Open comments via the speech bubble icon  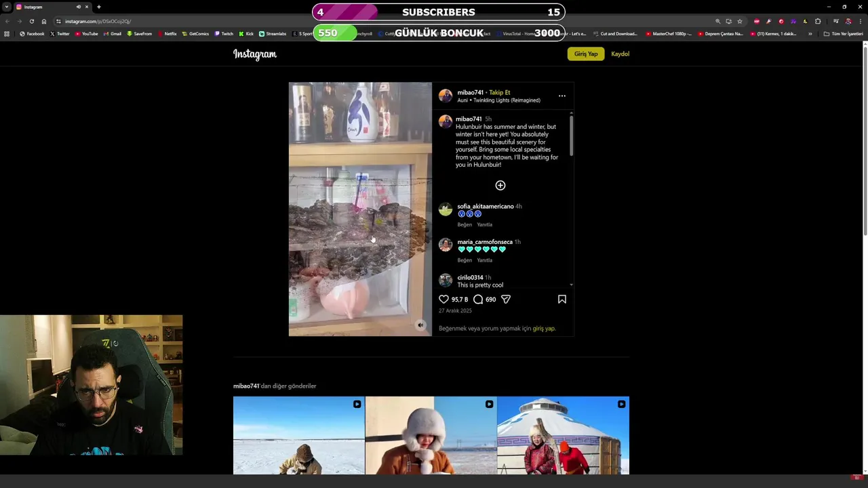pyautogui.click(x=478, y=299)
